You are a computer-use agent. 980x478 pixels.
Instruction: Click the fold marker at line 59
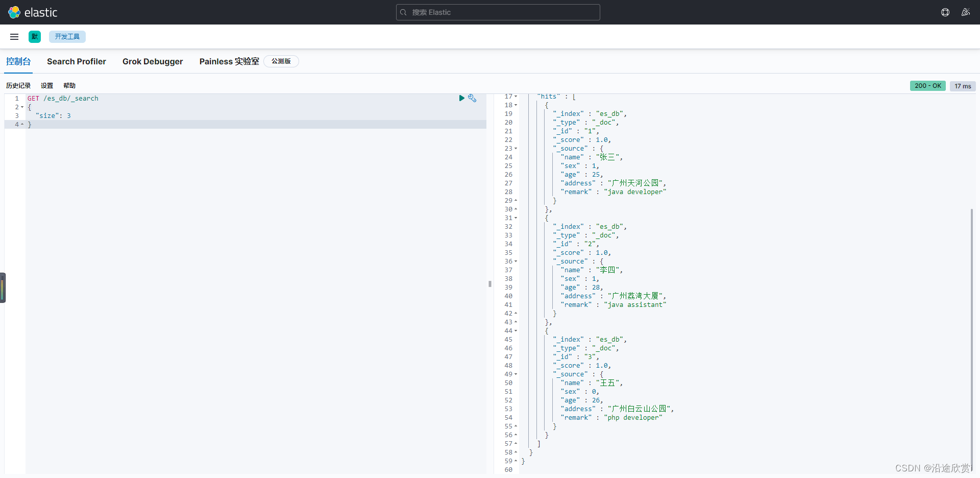tap(516, 461)
